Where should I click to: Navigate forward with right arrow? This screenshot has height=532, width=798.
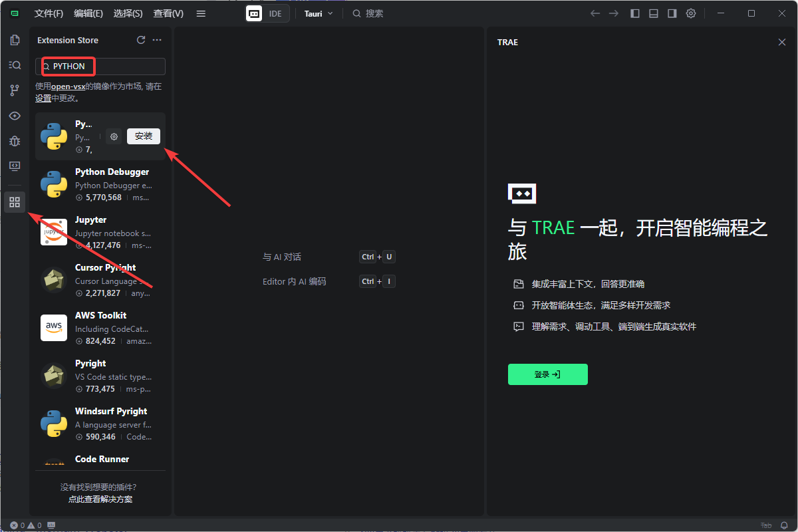[614, 13]
